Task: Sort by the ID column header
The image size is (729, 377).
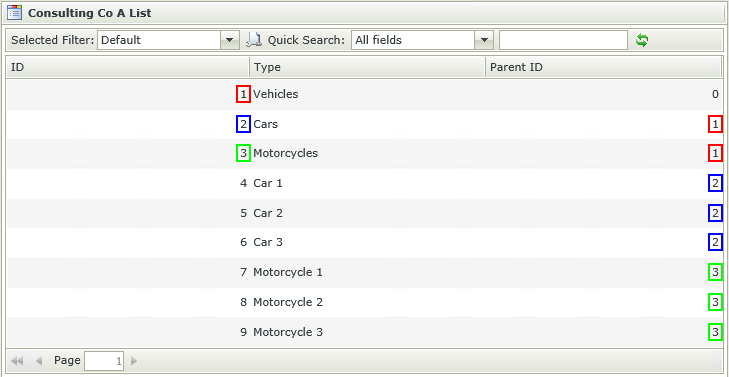Action: (128, 67)
